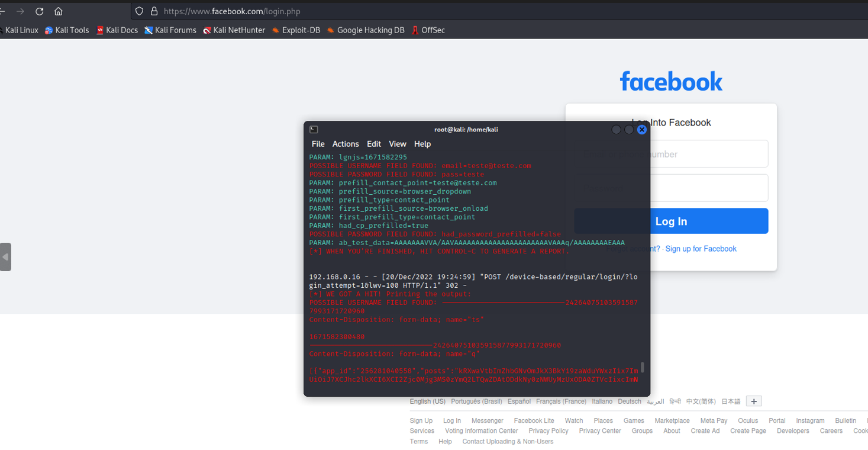Image resolution: width=868 pixels, height=450 pixels.
Task: Click the tracking protection shield icon
Action: coord(140,11)
